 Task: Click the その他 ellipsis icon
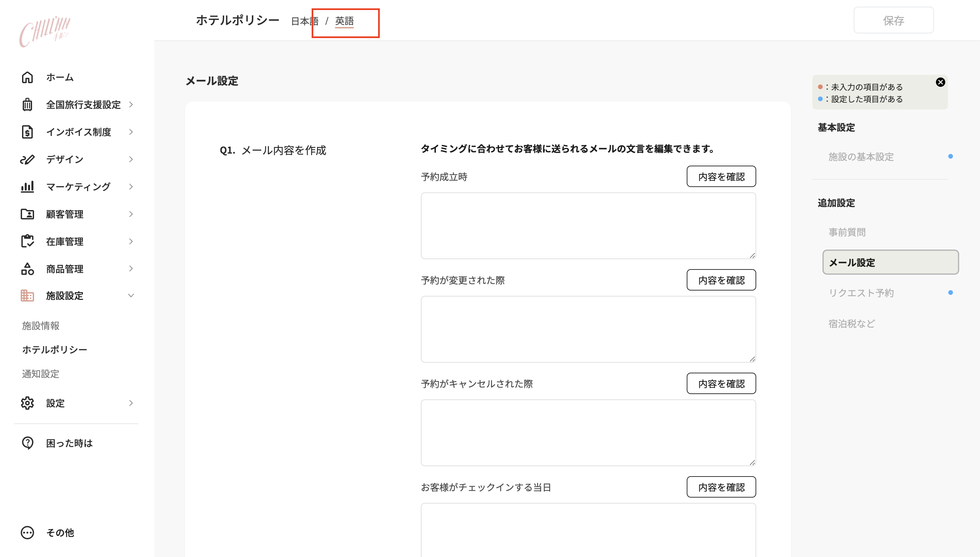click(x=27, y=532)
